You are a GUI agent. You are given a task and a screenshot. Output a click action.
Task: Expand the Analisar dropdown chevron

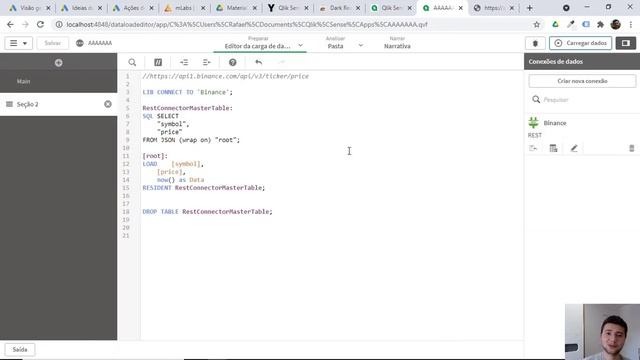[360, 46]
